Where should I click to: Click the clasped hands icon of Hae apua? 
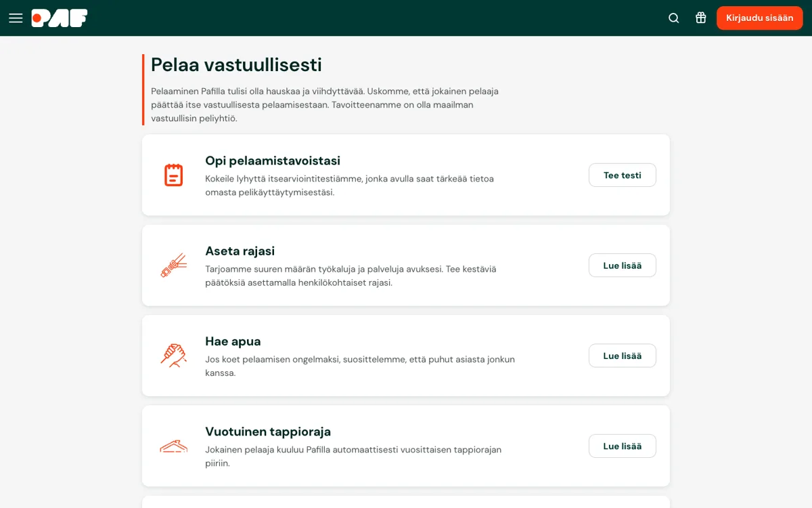coord(174,356)
